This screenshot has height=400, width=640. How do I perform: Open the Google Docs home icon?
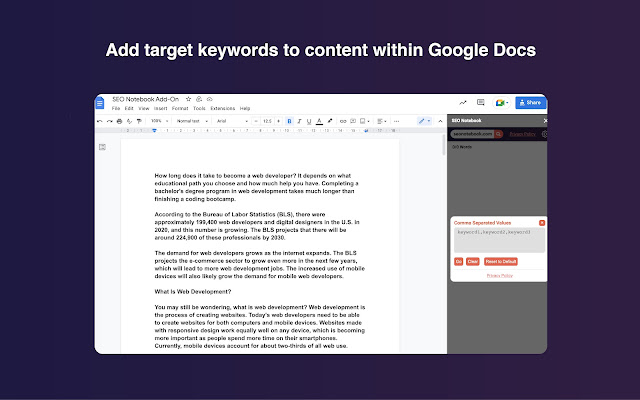(100, 102)
